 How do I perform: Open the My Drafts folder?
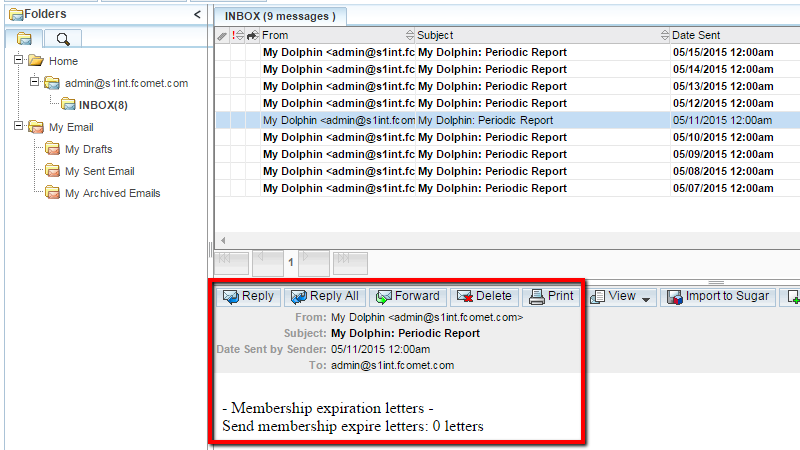[88, 149]
